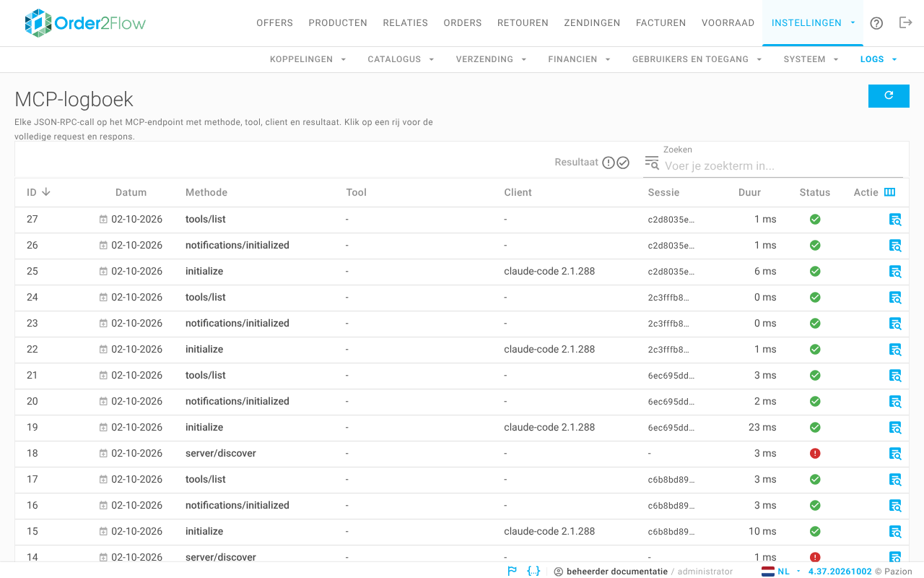The height and width of the screenshot is (578, 924).
Task: Sort by the Methode column header
Action: click(206, 192)
